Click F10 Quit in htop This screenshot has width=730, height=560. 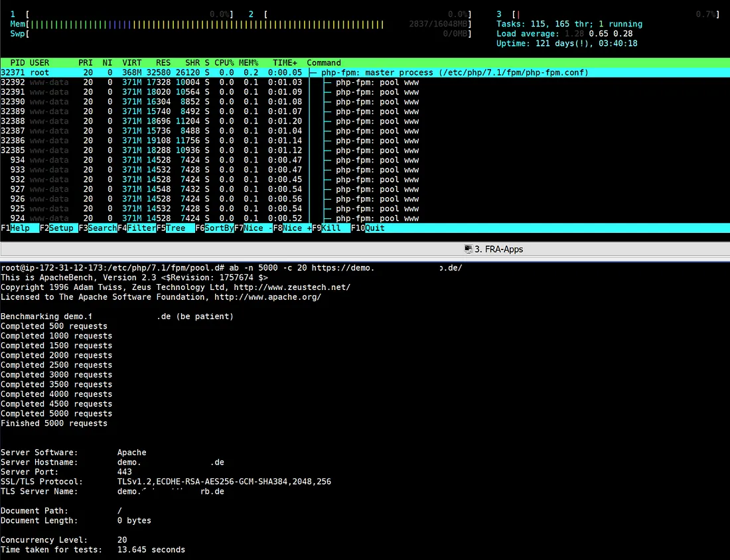(x=368, y=228)
